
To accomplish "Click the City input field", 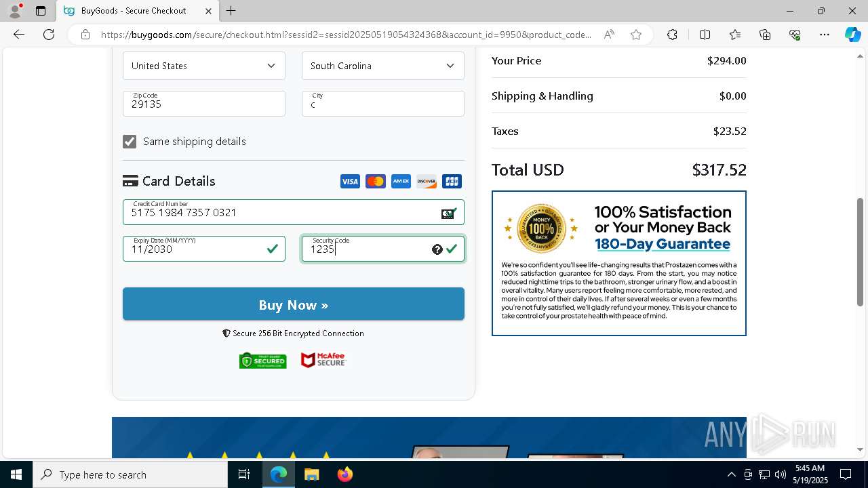I will [383, 104].
